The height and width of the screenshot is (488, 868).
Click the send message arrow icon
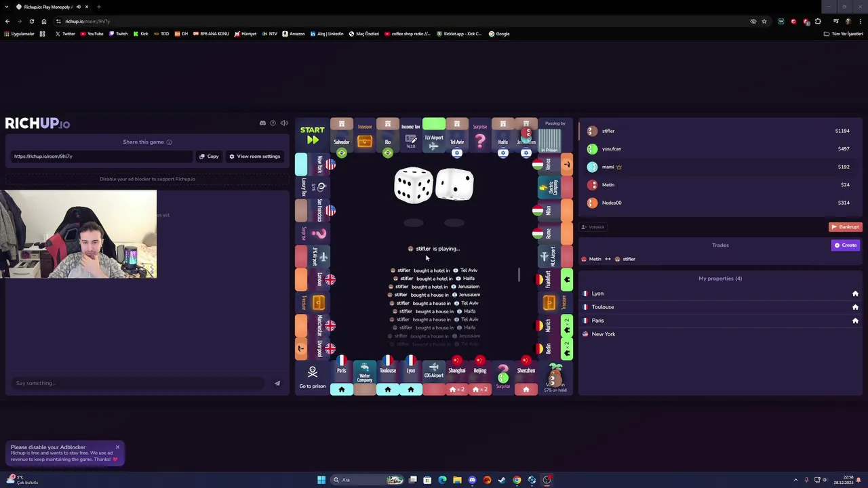pos(277,383)
